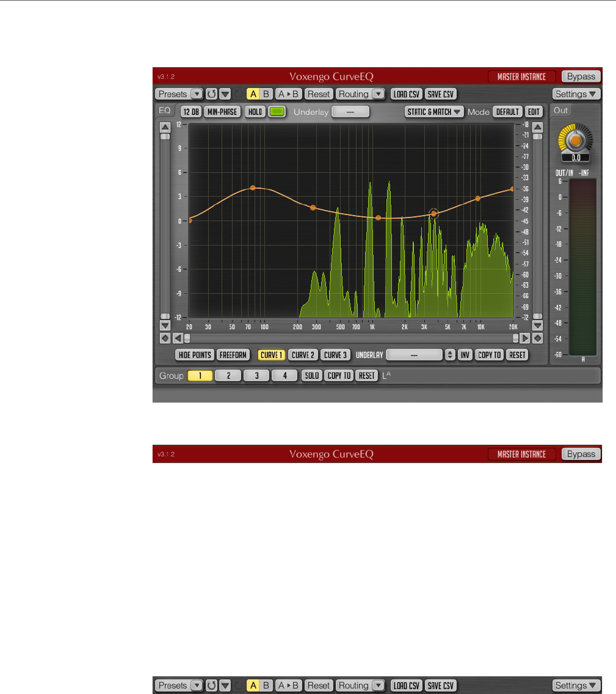Click RESET in the Group row
This screenshot has height=694, width=616.
(x=366, y=375)
